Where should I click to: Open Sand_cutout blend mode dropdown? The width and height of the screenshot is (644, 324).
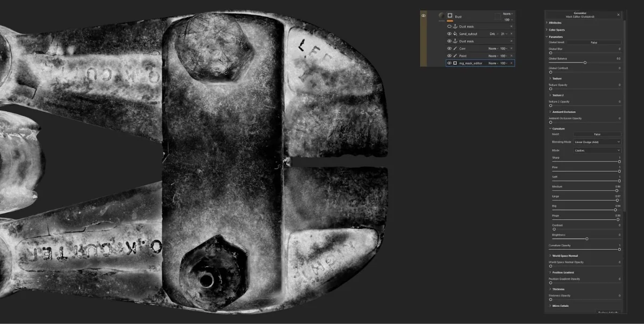[x=493, y=34]
